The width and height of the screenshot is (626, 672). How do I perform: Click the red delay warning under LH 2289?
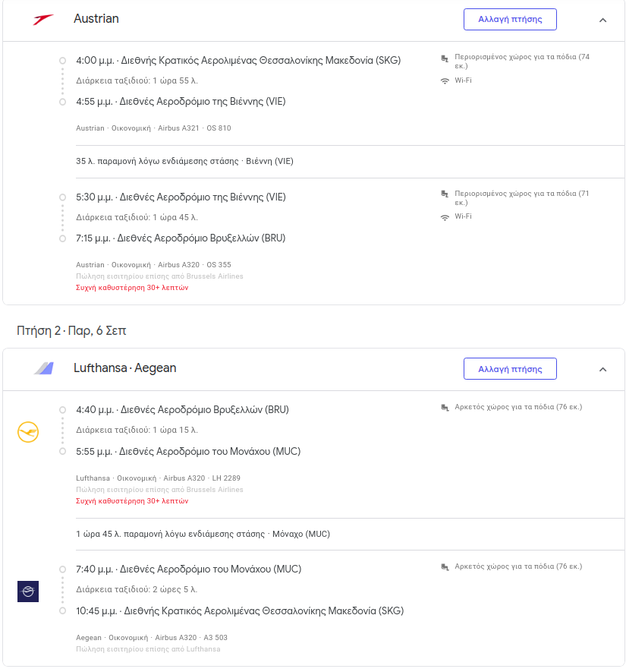[132, 501]
